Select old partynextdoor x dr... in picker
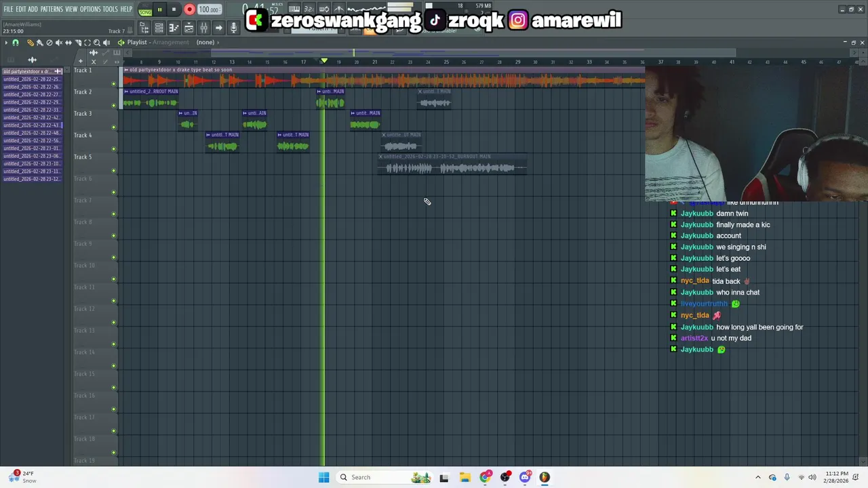 click(33, 71)
